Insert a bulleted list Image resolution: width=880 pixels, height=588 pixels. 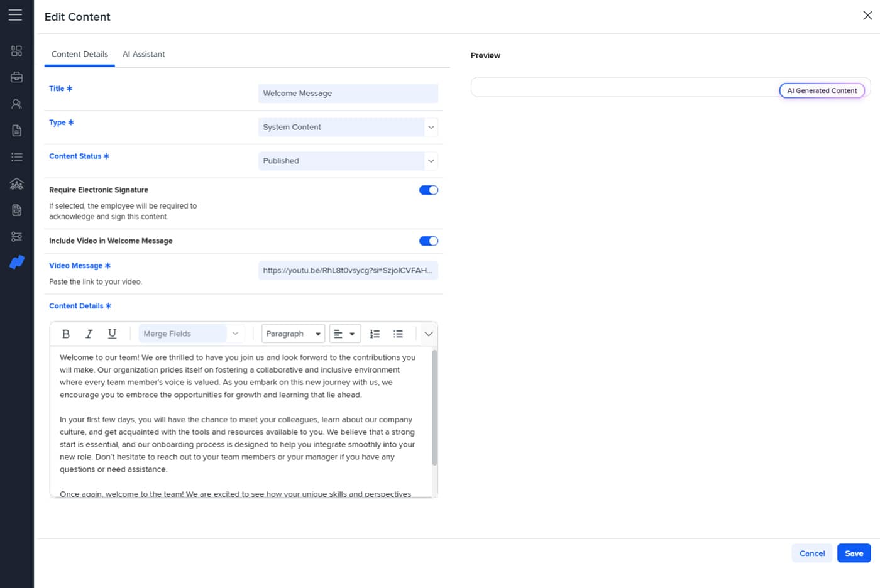[398, 334]
